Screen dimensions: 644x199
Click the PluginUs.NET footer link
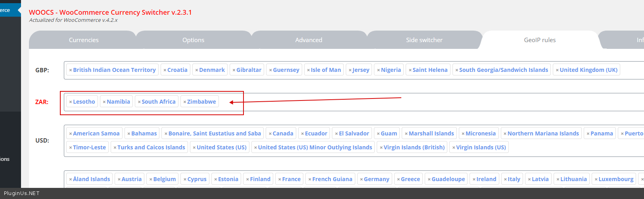(x=22, y=193)
